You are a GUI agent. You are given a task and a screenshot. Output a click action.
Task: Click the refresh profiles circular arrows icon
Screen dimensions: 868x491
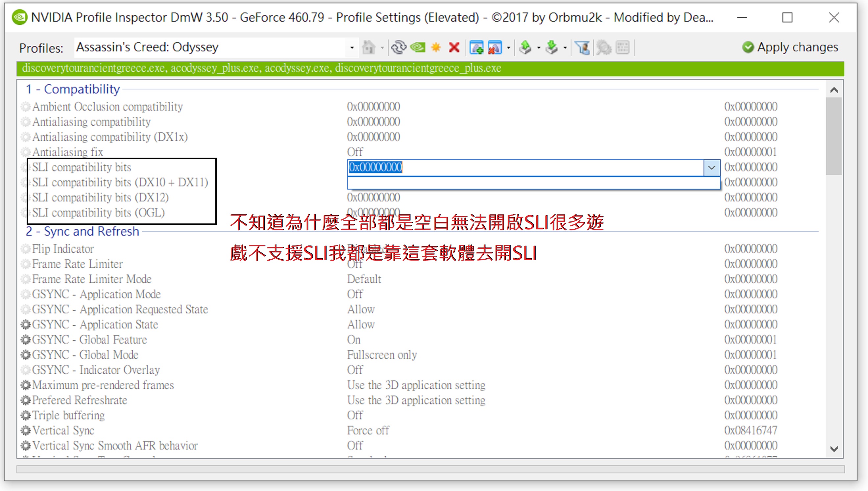tap(399, 47)
